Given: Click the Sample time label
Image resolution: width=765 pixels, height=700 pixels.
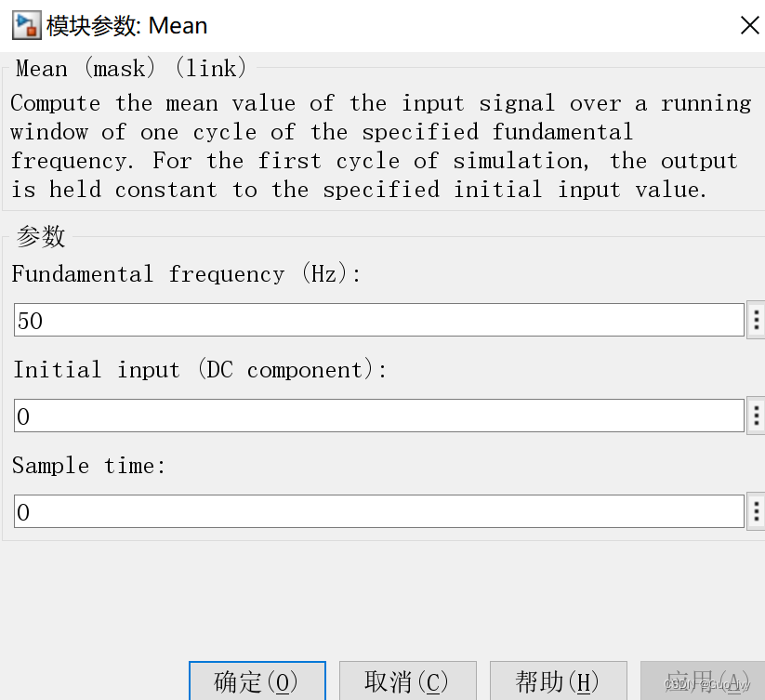Looking at the screenshot, I should tap(89, 466).
